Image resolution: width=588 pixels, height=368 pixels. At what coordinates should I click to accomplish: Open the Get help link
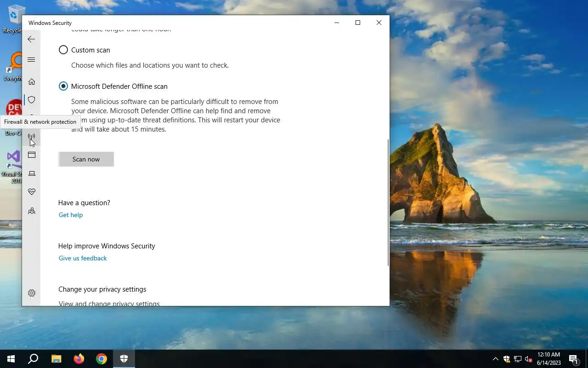point(71,215)
